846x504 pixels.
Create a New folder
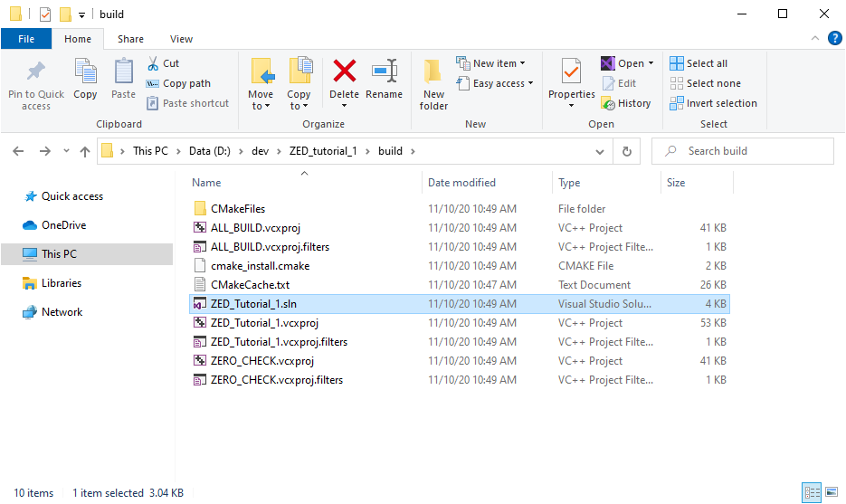[x=433, y=84]
